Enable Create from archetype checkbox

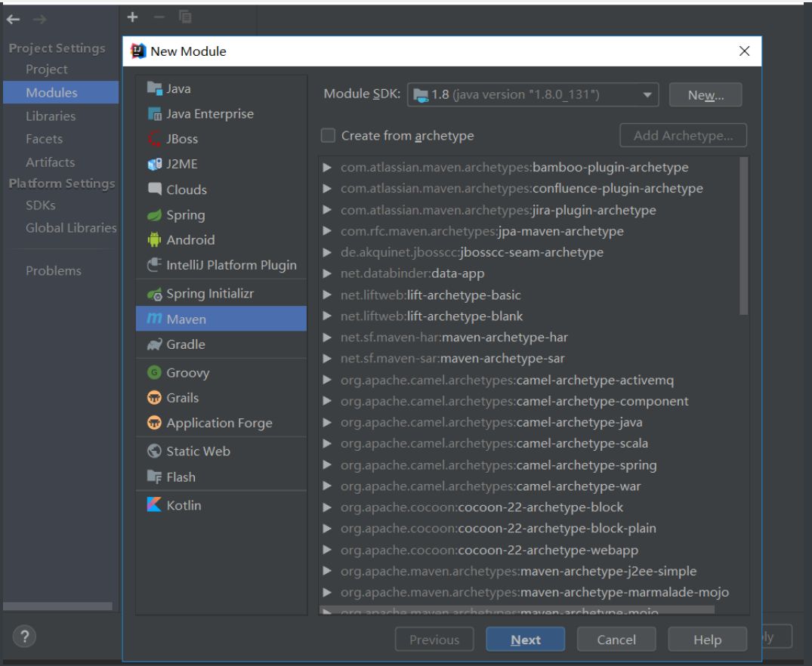click(x=328, y=135)
